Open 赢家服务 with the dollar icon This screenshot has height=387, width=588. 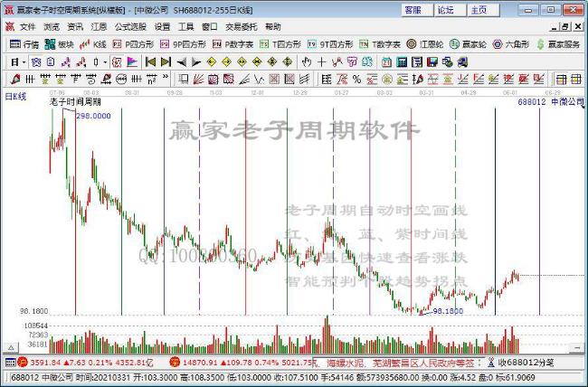pyautogui.click(x=558, y=44)
